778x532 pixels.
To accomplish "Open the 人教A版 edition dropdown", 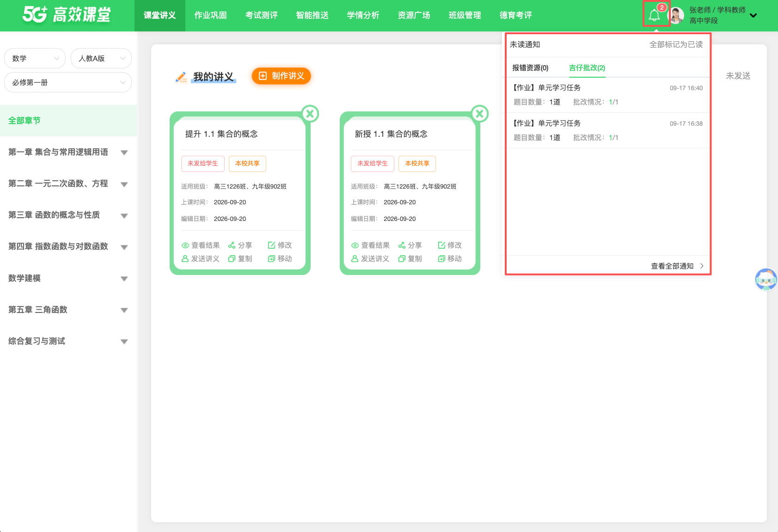I will 101,58.
